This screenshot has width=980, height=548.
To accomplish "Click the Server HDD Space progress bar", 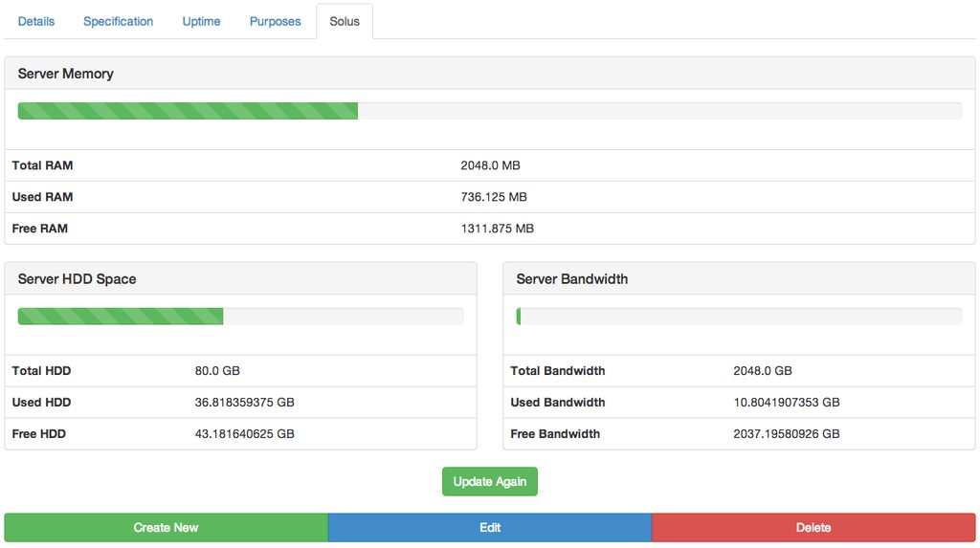I will pos(240,317).
